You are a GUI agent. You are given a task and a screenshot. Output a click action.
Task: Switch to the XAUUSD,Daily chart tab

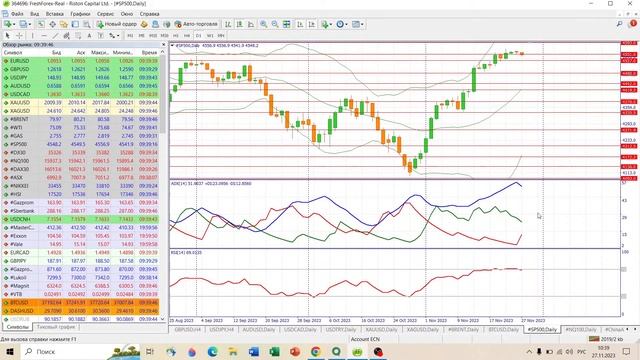381,329
